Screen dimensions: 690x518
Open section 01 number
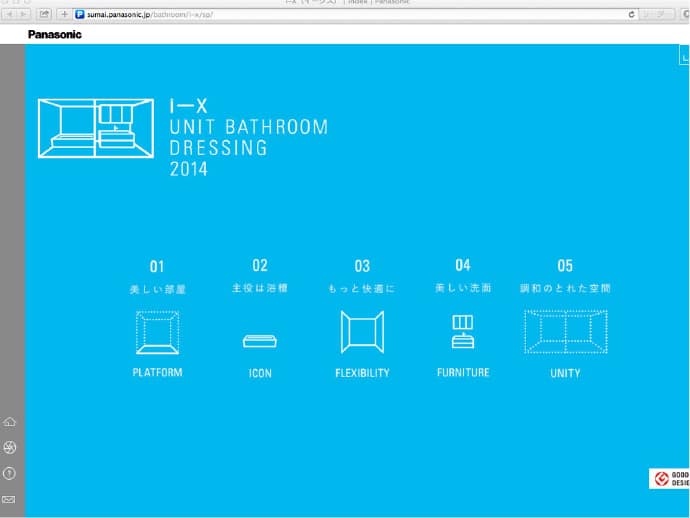(x=157, y=266)
